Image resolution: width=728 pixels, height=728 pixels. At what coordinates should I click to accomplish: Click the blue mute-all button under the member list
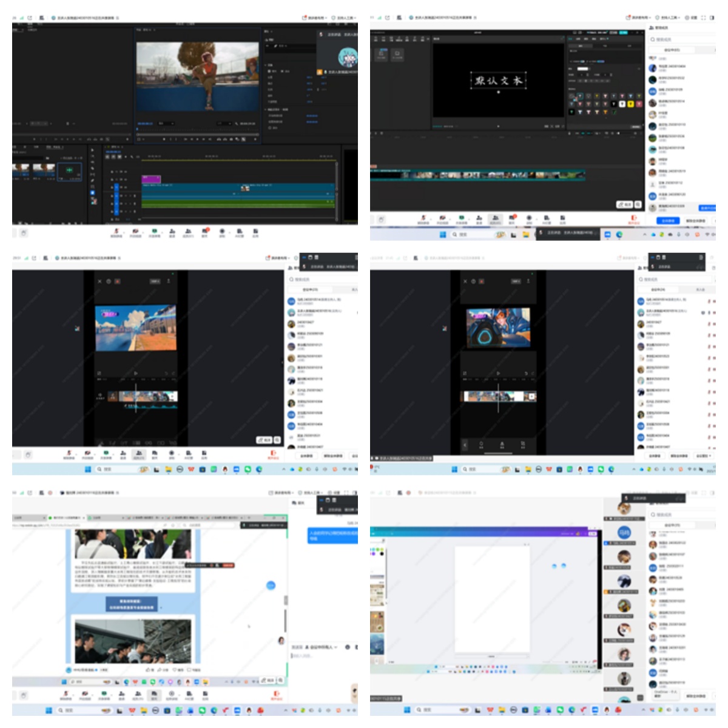point(667,221)
